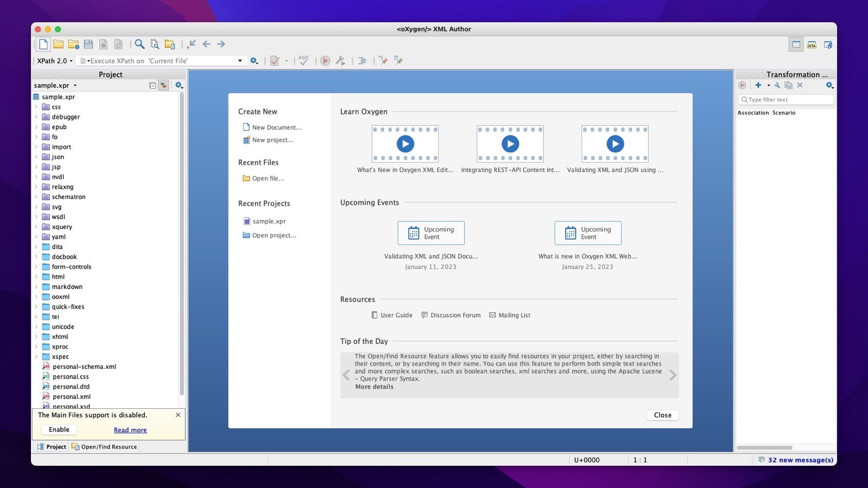Open the XPath 2.0 version dropdown
Screen dimensions: 868x488
click(x=55, y=61)
